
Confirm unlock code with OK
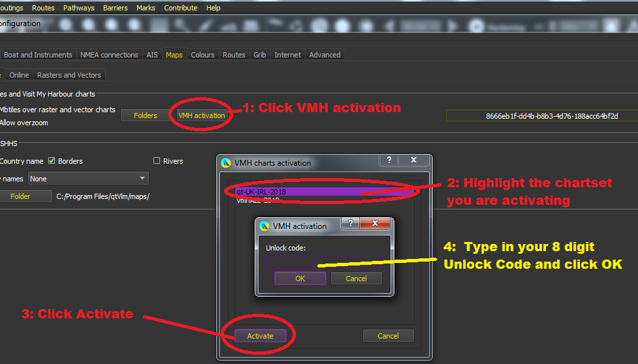click(x=300, y=279)
